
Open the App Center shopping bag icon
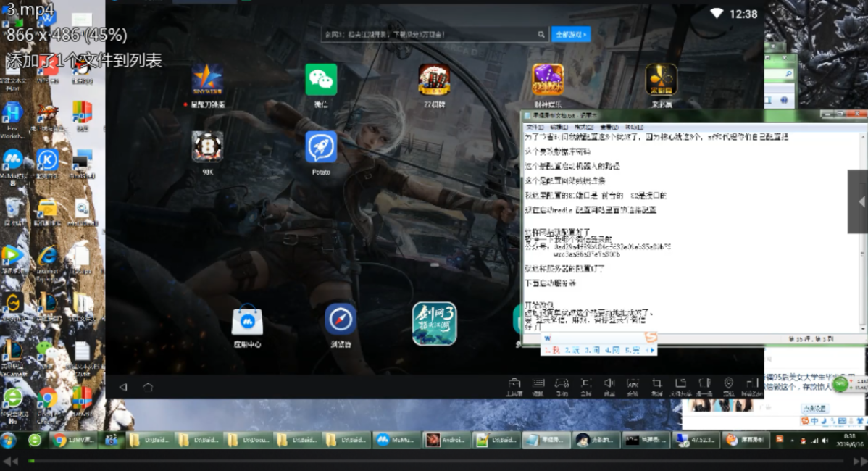coord(247,320)
